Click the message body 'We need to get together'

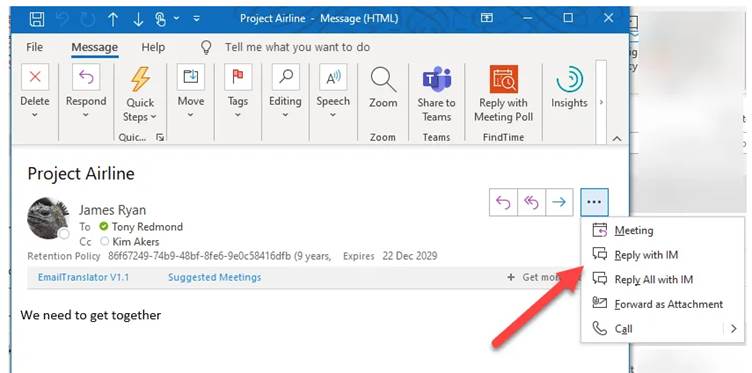pos(91,315)
